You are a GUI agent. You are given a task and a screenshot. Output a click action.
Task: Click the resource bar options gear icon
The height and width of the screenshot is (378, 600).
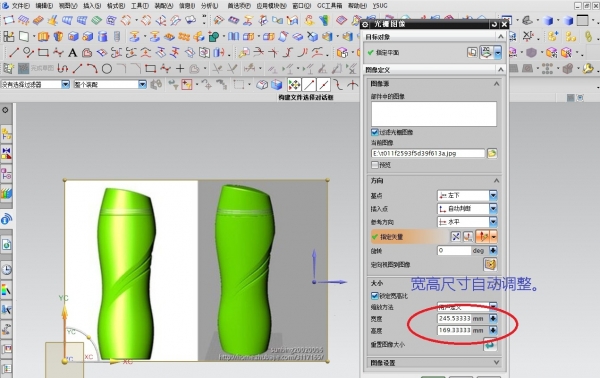pos(5,110)
